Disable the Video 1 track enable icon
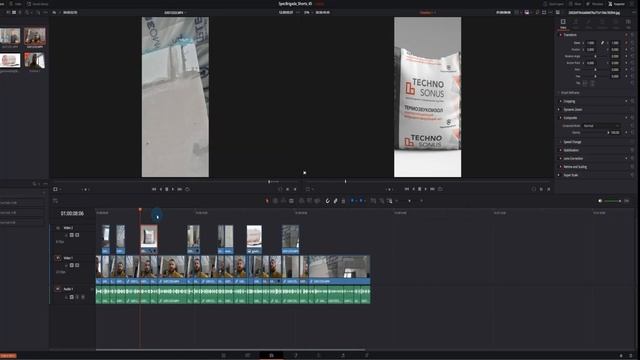This screenshot has width=640, height=360. [77, 265]
